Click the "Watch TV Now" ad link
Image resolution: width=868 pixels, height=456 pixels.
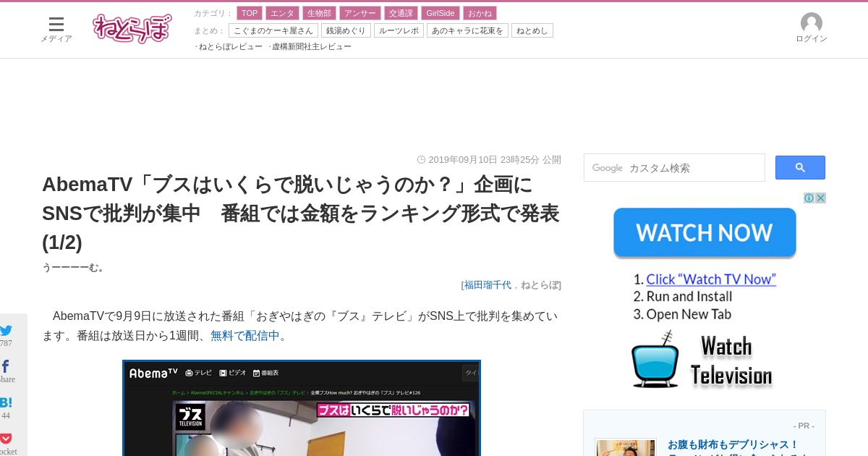point(711,279)
